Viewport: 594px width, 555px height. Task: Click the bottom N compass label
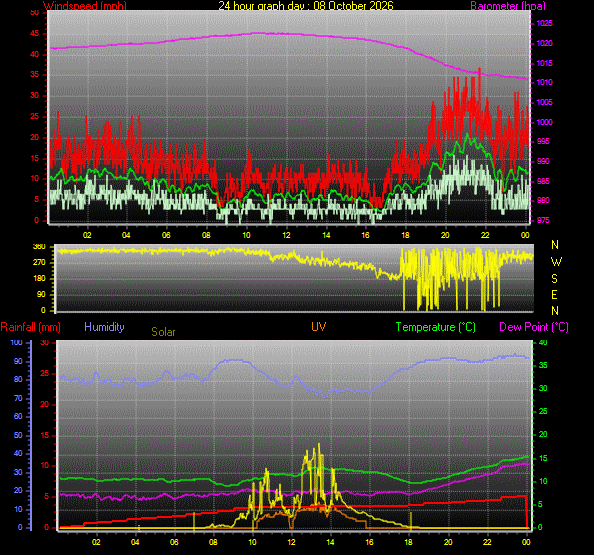click(x=555, y=311)
